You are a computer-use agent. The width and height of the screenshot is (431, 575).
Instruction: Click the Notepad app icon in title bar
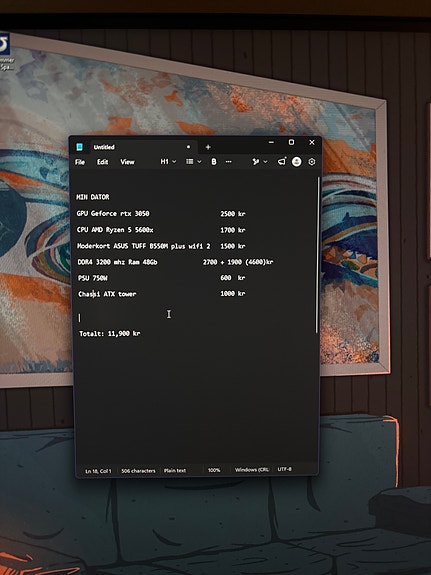[x=79, y=147]
